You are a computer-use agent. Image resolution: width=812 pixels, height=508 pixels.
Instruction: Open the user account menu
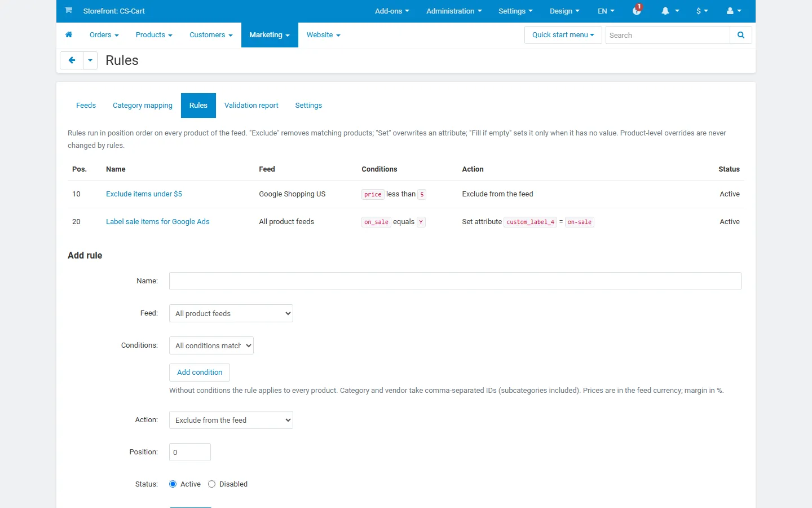point(734,11)
